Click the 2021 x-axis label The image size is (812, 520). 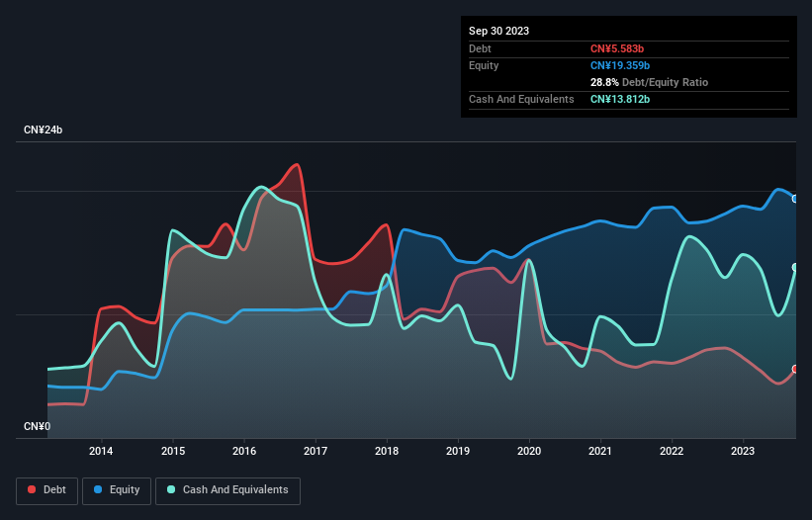click(x=600, y=451)
